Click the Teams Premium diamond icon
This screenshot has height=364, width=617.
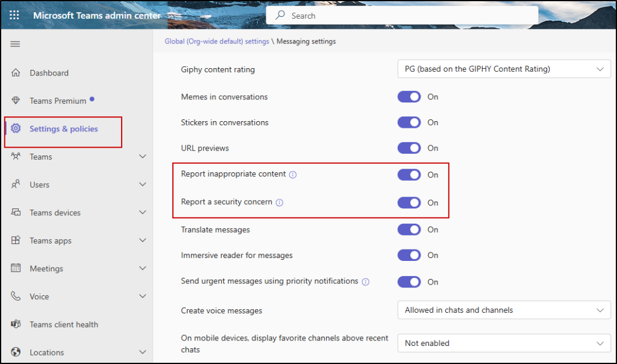pyautogui.click(x=16, y=101)
